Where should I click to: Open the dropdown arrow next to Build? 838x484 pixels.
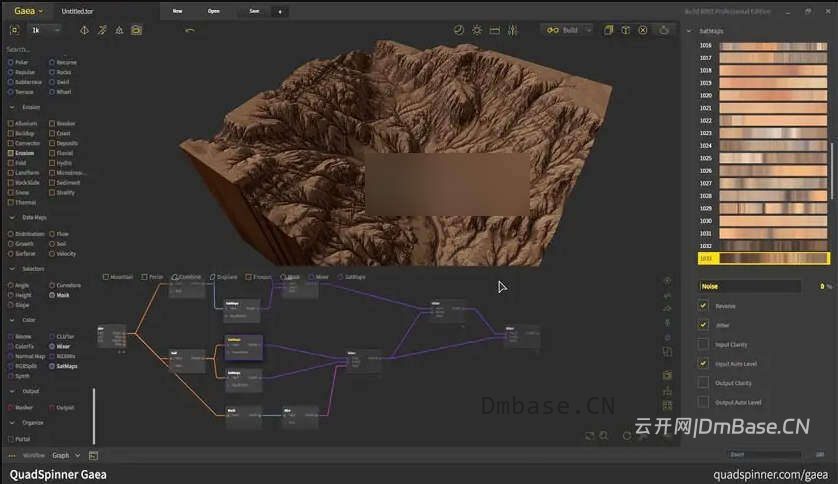tap(589, 30)
